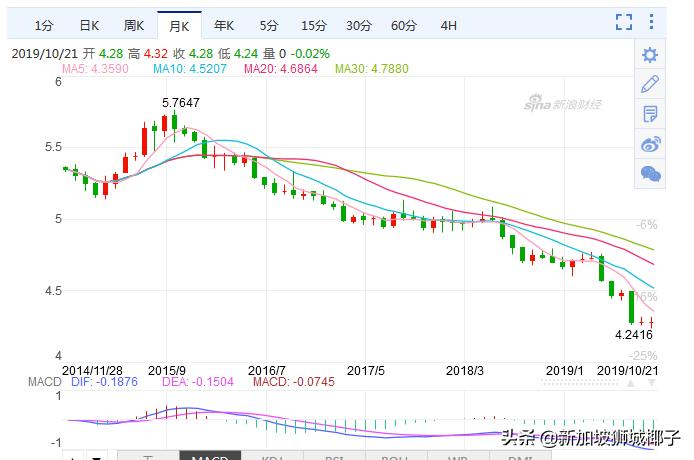Toggle fullscreen chart view icon
This screenshot has width=694, height=460.
624,21
